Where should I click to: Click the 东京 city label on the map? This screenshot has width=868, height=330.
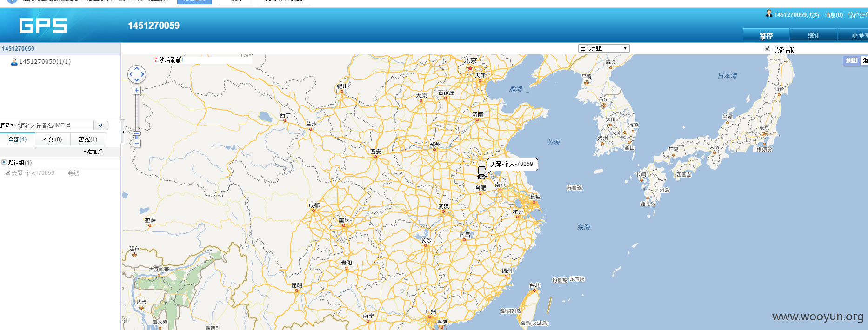[x=764, y=127]
